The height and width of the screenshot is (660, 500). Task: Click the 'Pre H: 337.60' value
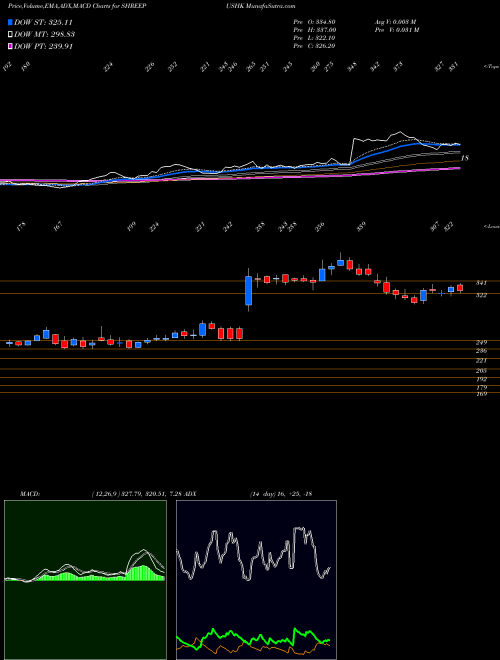coord(314,30)
